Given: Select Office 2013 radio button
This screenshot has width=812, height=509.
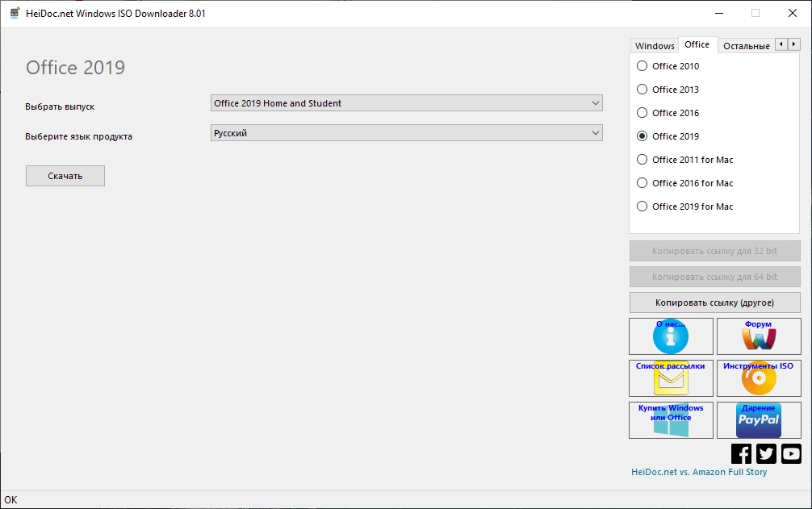Looking at the screenshot, I should [x=668, y=89].
